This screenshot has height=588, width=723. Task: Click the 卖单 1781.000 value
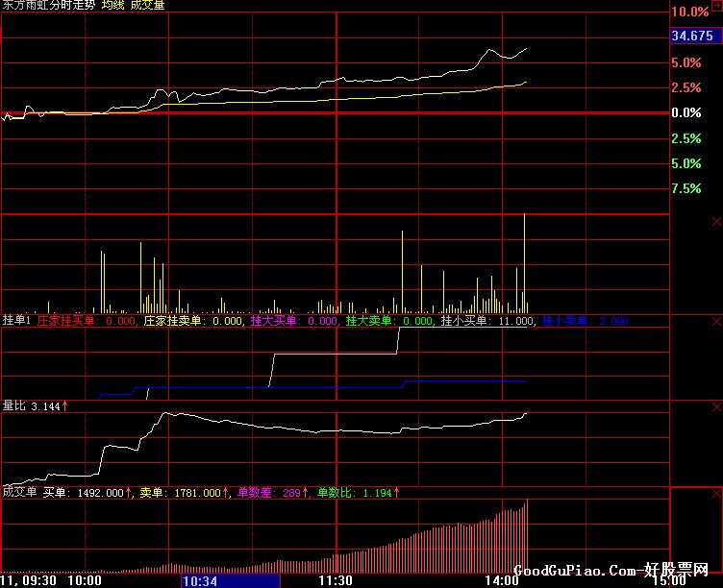(x=184, y=493)
